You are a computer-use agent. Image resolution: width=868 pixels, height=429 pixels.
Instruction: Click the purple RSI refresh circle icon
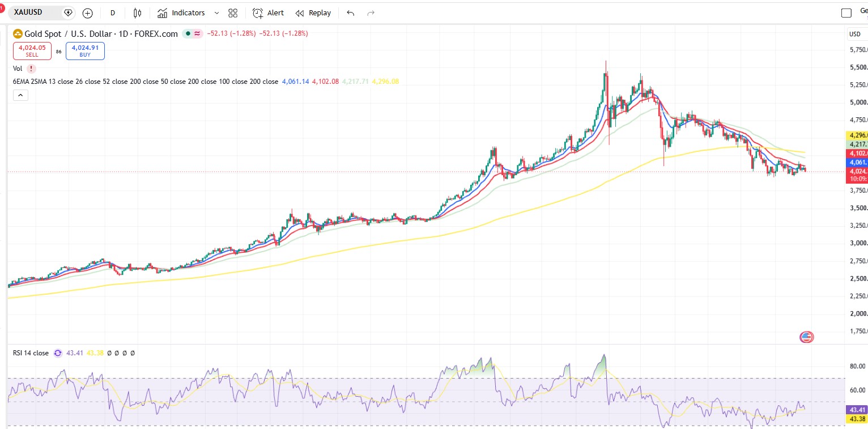[x=58, y=353]
